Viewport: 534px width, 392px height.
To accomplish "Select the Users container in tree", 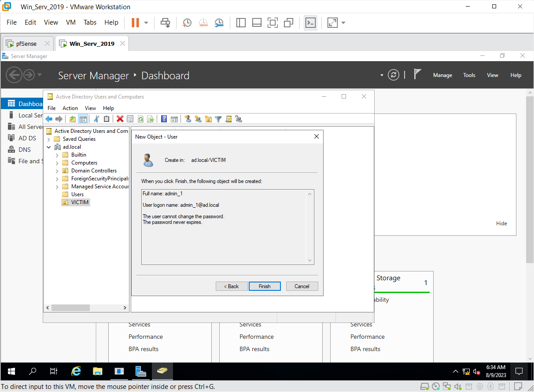I will (x=77, y=194).
